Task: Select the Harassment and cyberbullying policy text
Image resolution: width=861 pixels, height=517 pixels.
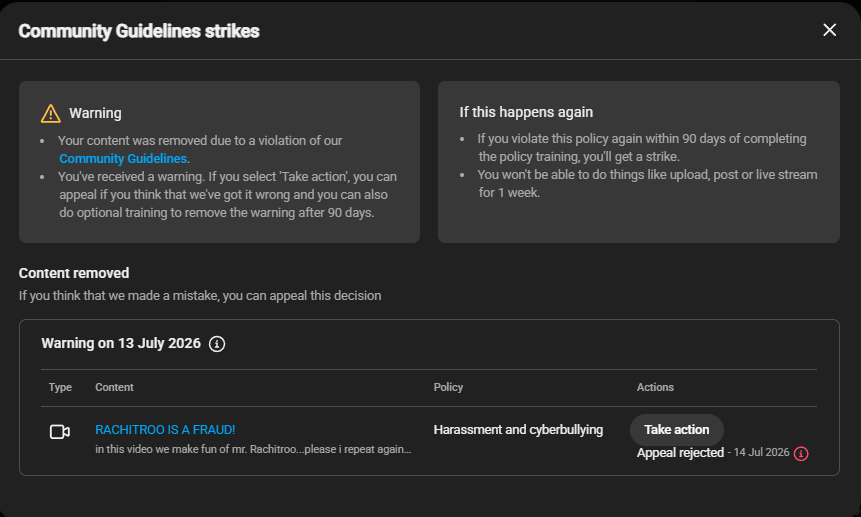Action: tap(518, 430)
